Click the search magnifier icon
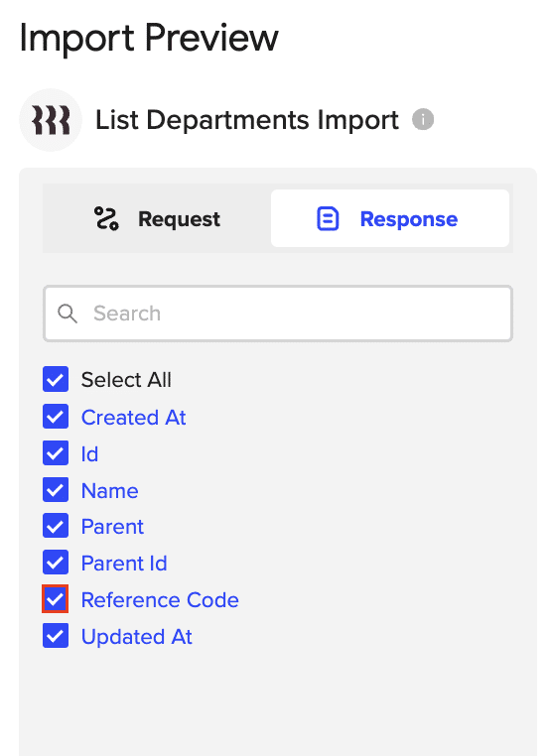The width and height of the screenshot is (552, 756). pos(68,314)
